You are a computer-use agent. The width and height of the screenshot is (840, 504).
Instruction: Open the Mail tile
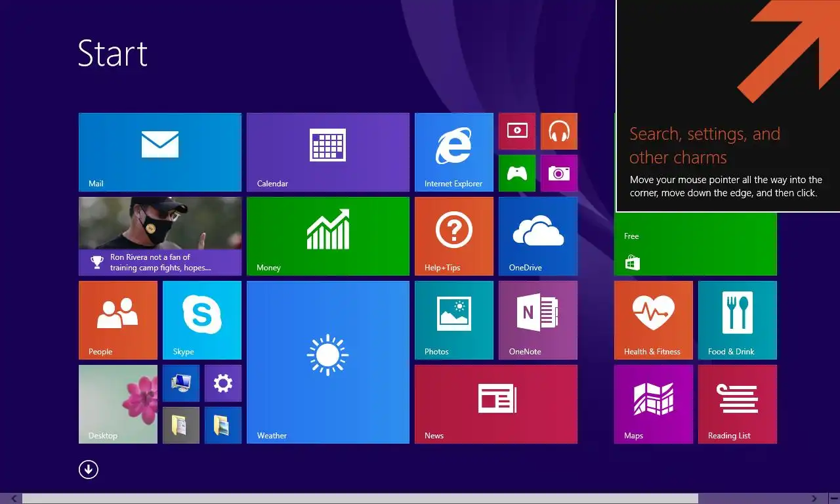[160, 152]
